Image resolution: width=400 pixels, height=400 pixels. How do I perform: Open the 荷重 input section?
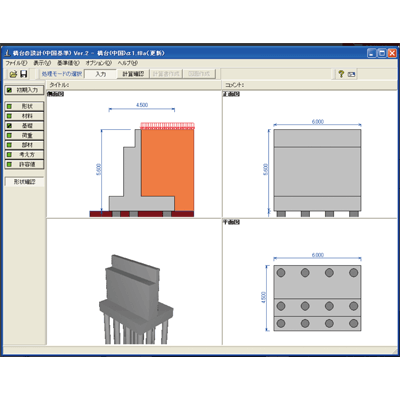[24, 135]
